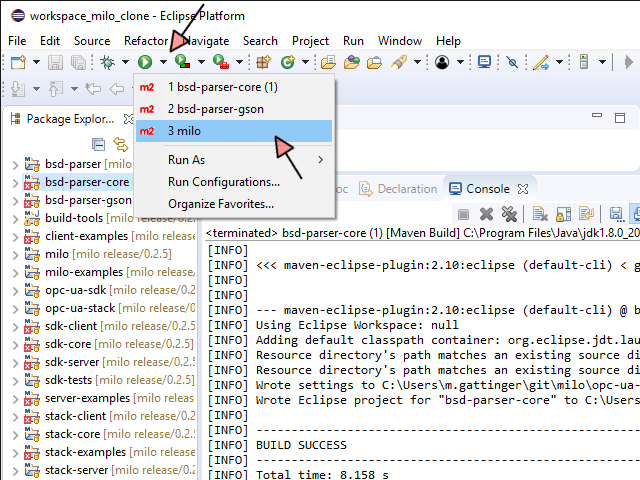Toggle Scroll Lock in Console toolbar
640x480 pixels.
(561, 214)
